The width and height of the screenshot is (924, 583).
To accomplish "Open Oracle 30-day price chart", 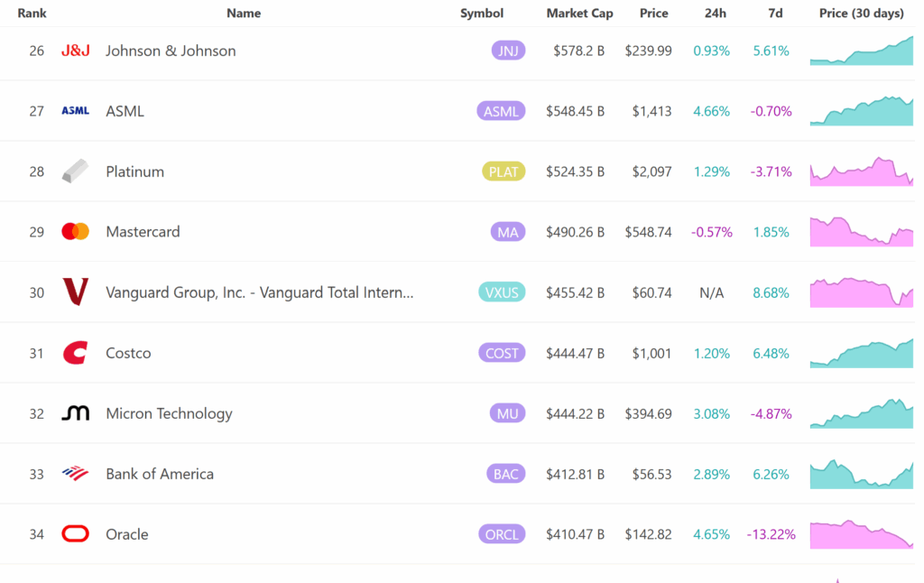I will click(861, 534).
